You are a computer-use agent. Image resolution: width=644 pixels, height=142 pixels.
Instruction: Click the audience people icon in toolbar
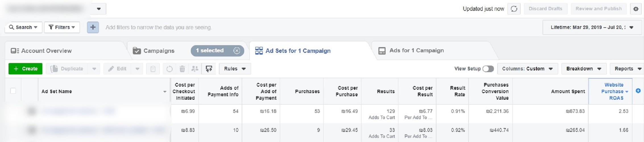pos(195,69)
